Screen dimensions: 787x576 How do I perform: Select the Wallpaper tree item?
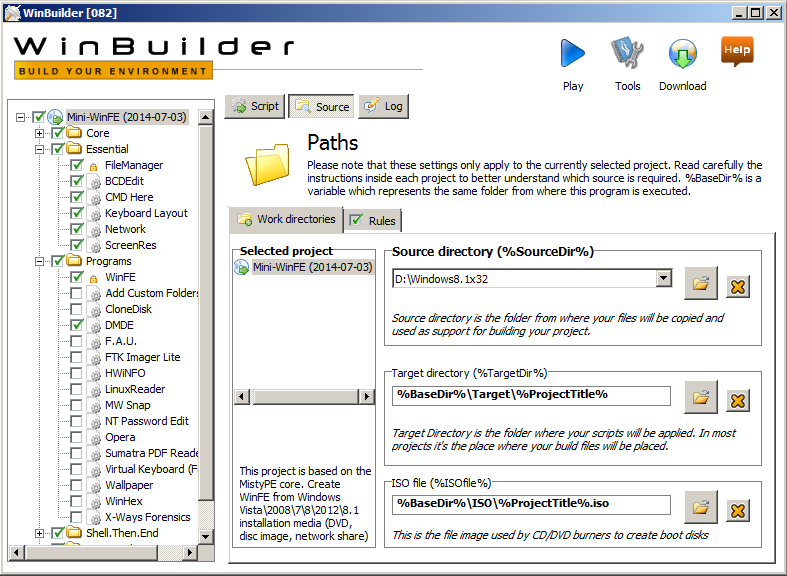pos(129,485)
